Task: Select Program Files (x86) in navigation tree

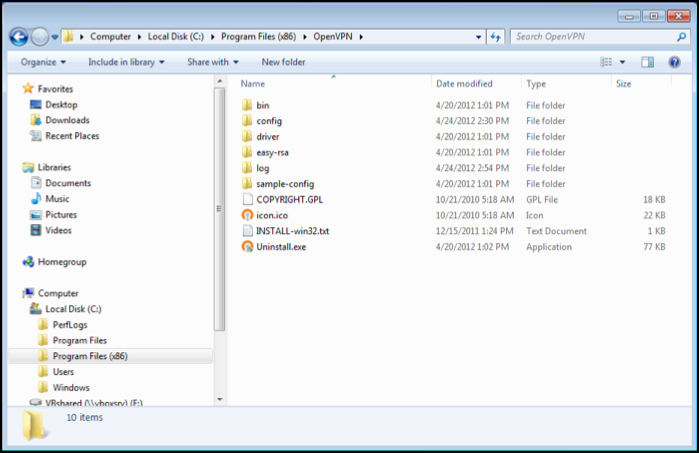Action: click(89, 356)
